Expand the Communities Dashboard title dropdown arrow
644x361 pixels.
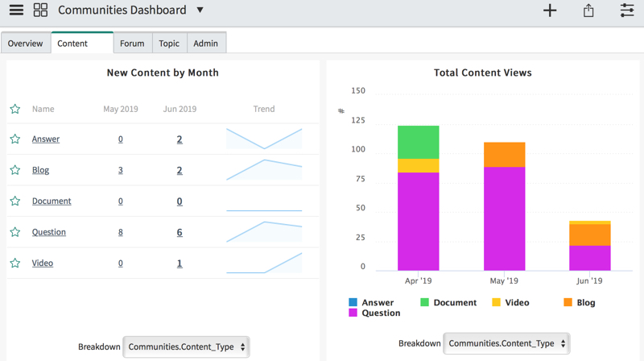point(200,10)
